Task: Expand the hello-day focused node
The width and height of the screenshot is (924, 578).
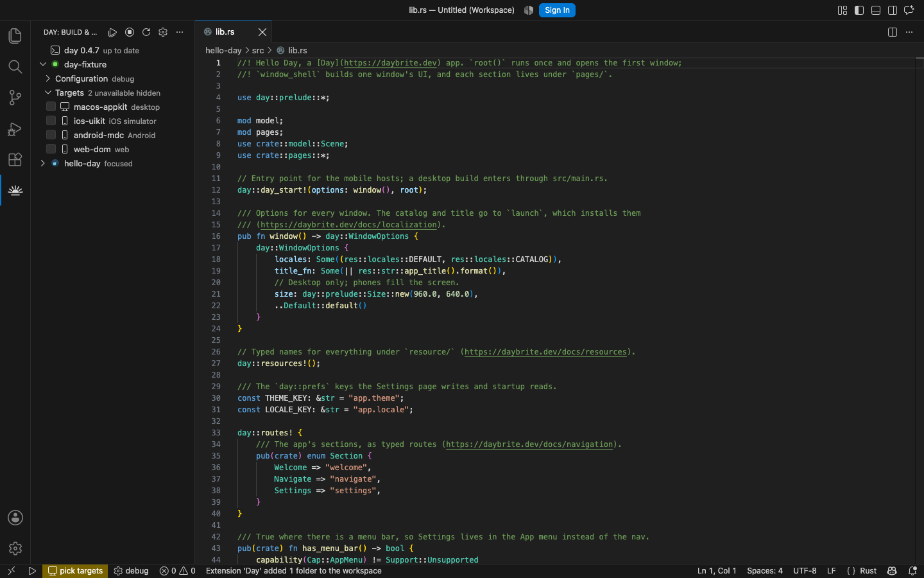Action: tap(43, 163)
